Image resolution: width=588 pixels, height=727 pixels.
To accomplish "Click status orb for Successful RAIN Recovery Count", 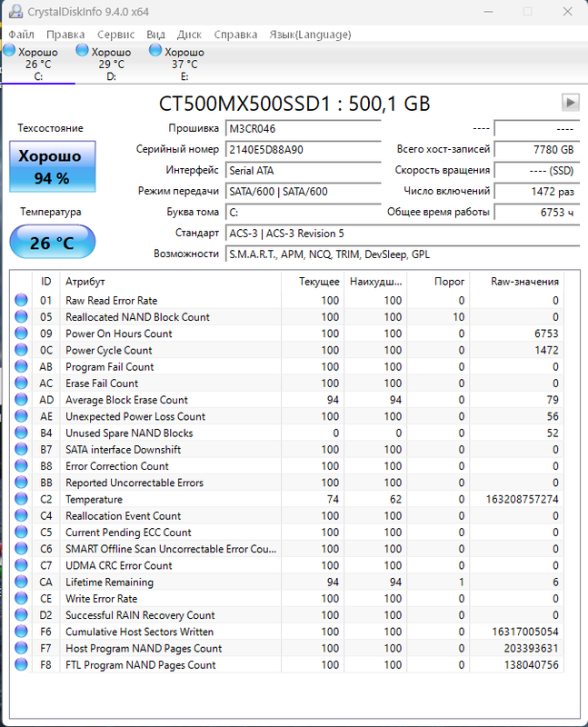I will (21, 615).
